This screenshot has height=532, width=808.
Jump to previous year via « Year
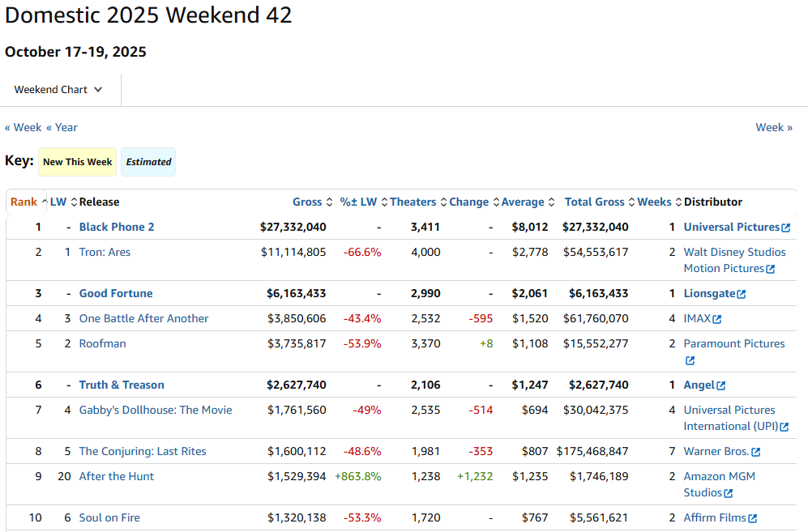click(62, 127)
